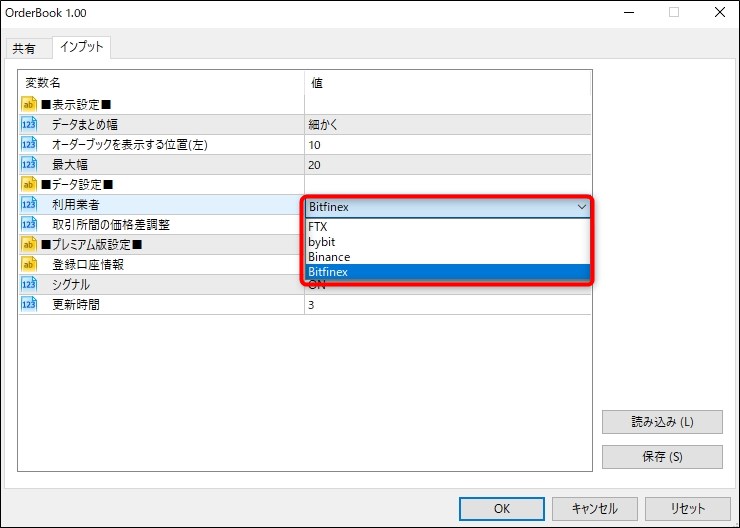Click the ab icon beside 登録口座情報
Viewport: 740px width, 528px height.
[x=29, y=264]
